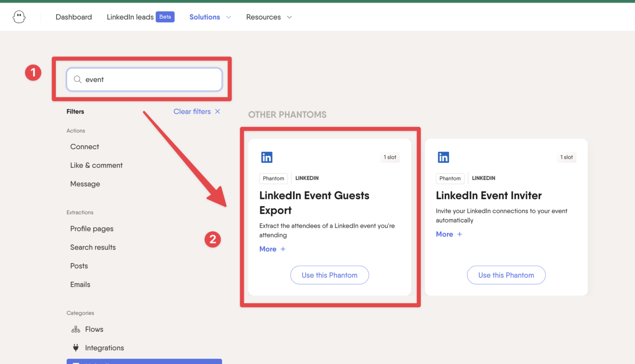Click the Flows category icon
Viewport: 635px width, 364px height.
coord(76,329)
